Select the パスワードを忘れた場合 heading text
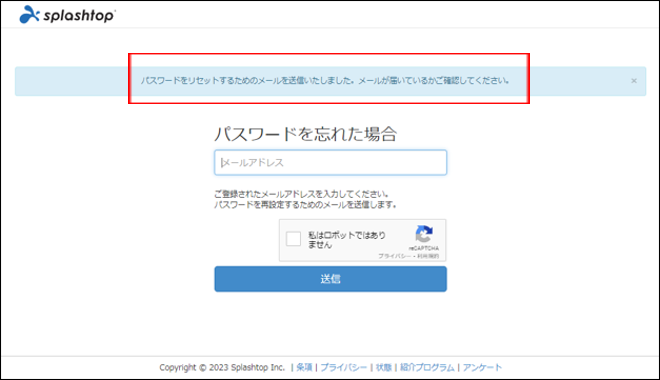The width and height of the screenshot is (660, 380). click(306, 134)
